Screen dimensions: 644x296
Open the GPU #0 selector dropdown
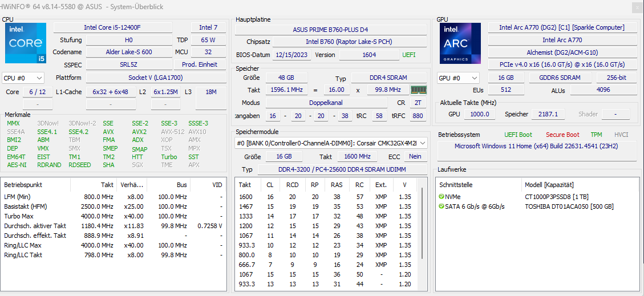(459, 78)
